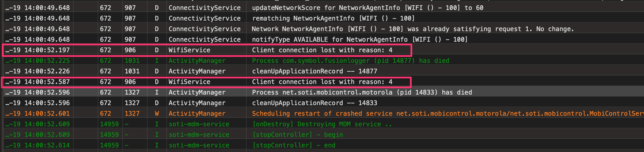Click the W log level cell
644x152 pixels.
pyautogui.click(x=157, y=113)
